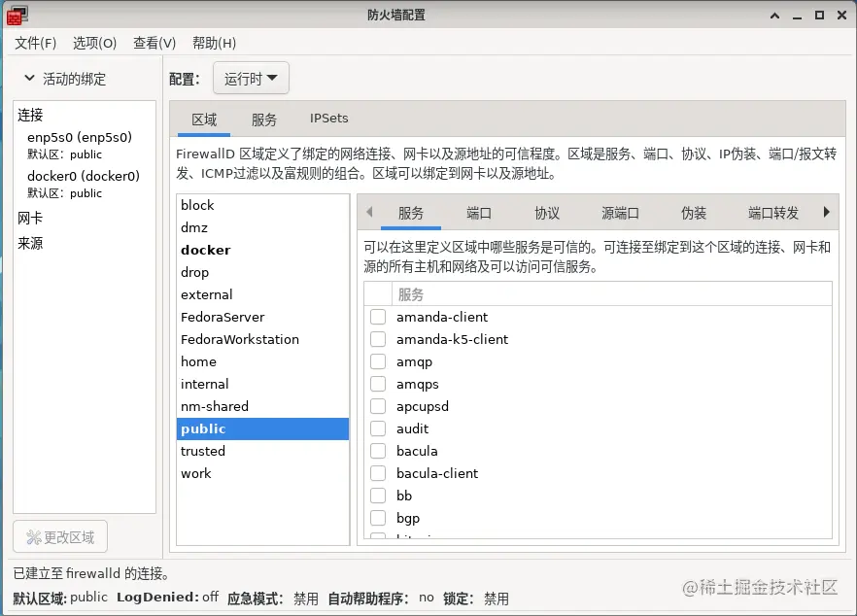Select the enp5s0 (enp5s0) connection

pos(85,146)
